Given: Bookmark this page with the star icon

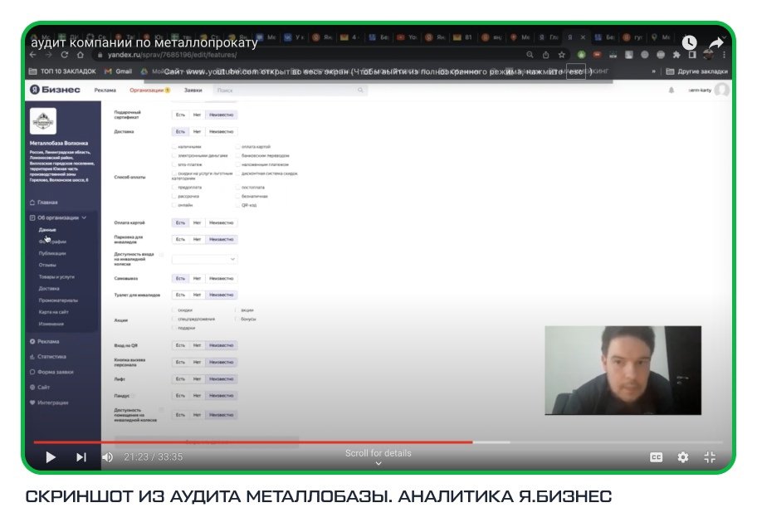Looking at the screenshot, I should (x=561, y=55).
